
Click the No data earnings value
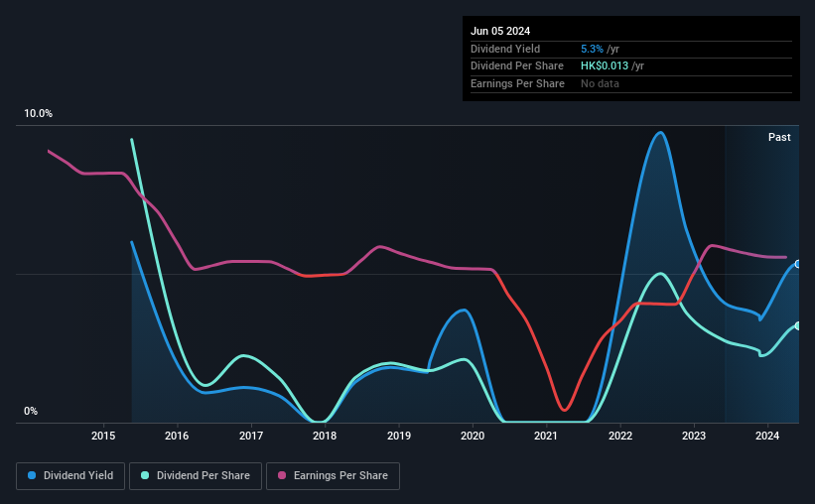[x=600, y=83]
